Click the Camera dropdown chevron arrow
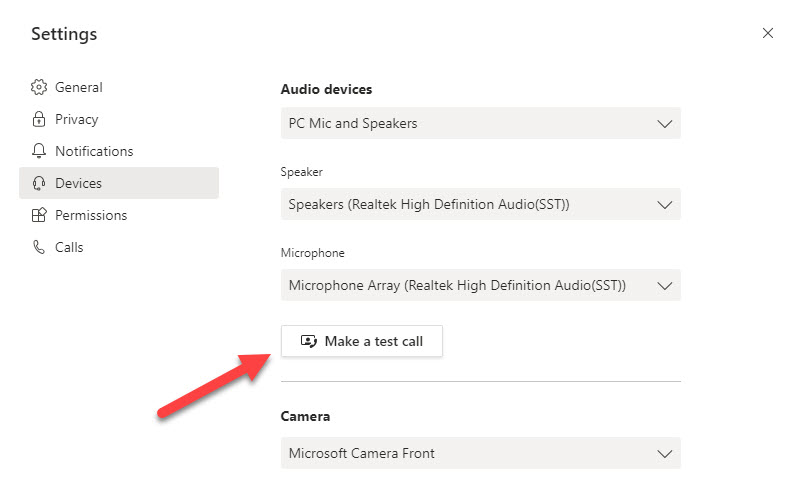Image resolution: width=787 pixels, height=477 pixels. [665, 453]
